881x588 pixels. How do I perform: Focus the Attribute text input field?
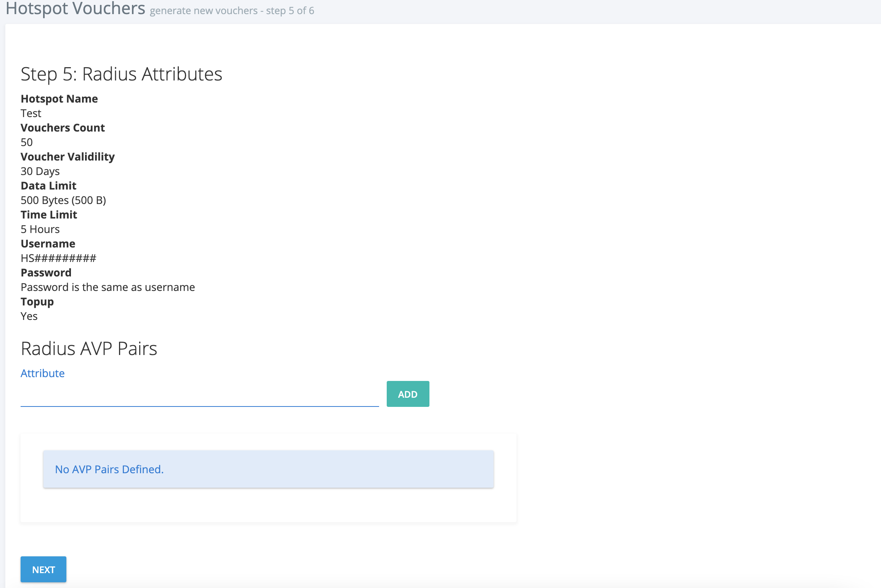(x=199, y=396)
